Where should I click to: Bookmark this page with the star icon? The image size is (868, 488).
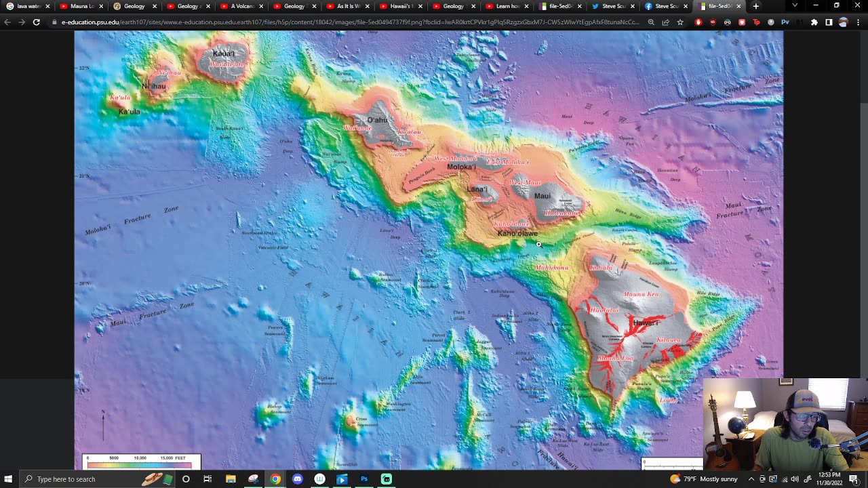[x=680, y=22]
